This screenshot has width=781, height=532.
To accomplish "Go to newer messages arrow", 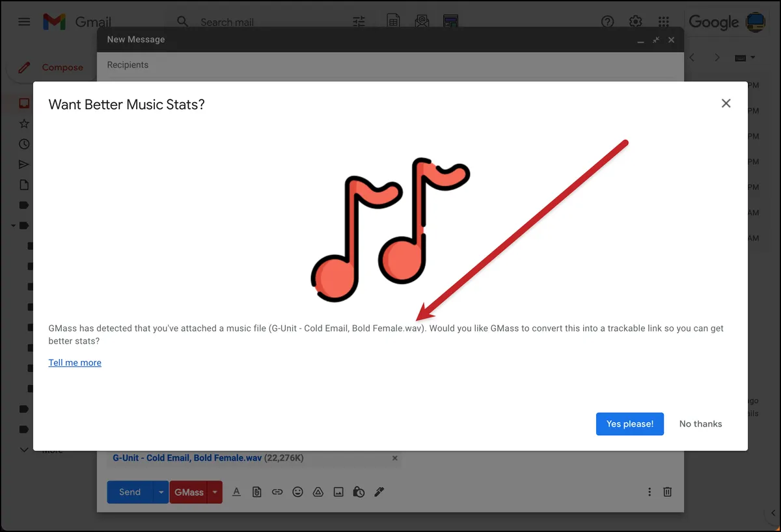I will (x=692, y=58).
